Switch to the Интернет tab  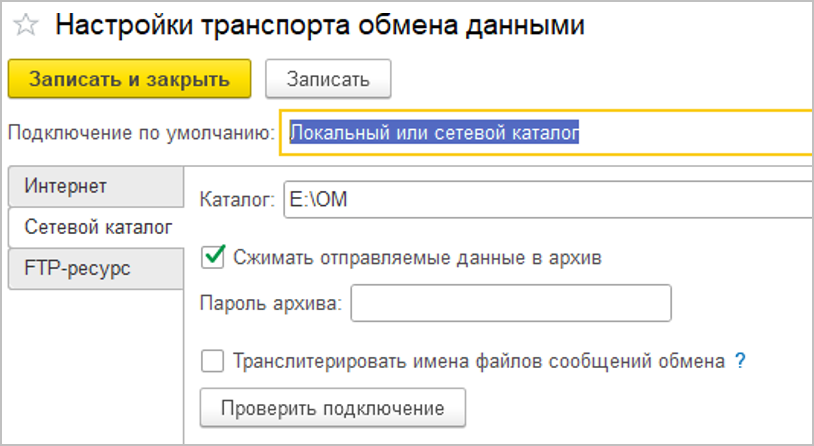pyautogui.click(x=66, y=186)
